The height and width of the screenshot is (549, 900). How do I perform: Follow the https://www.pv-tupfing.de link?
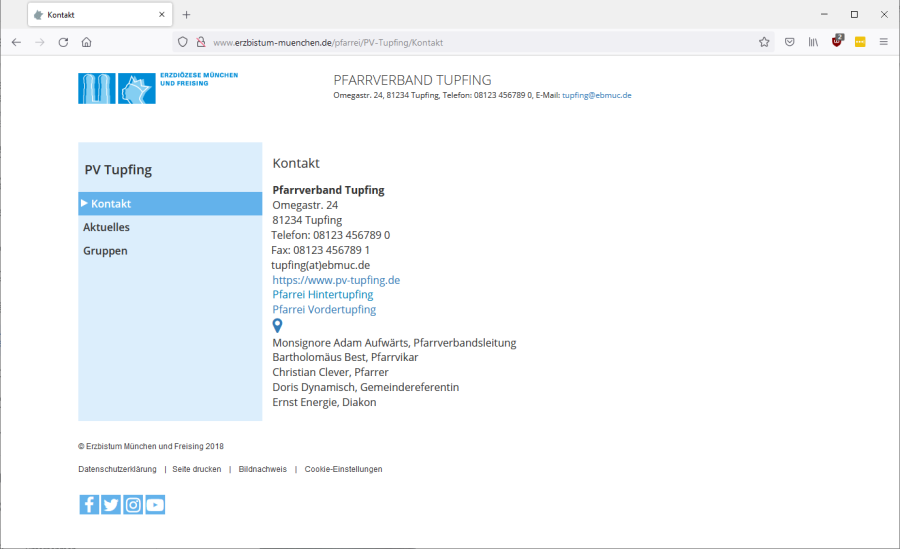click(336, 280)
